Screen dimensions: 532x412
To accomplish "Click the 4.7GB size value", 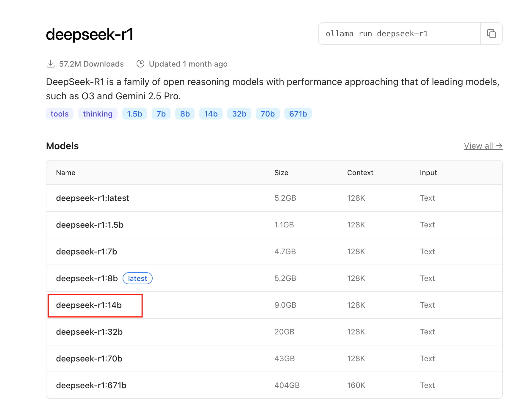I will coord(285,251).
